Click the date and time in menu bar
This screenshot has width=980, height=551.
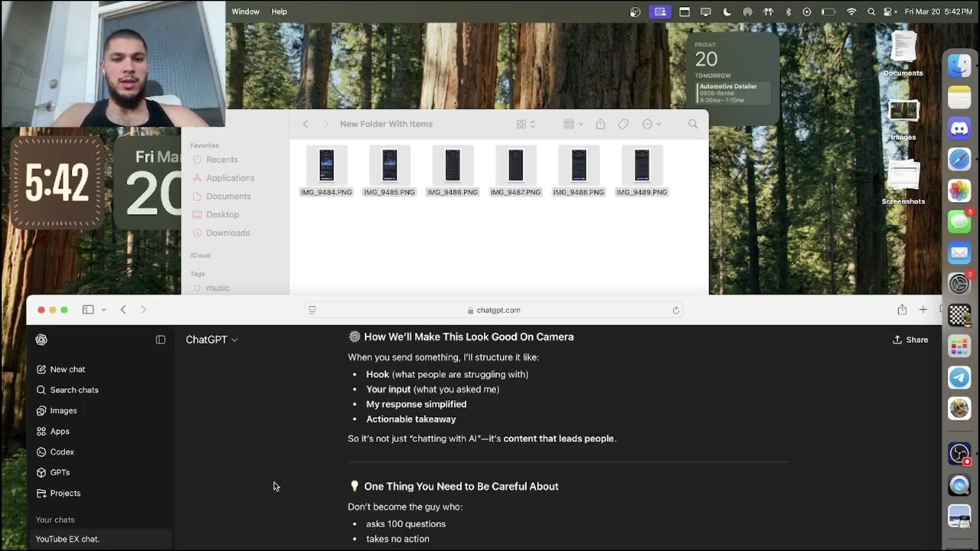point(939,11)
